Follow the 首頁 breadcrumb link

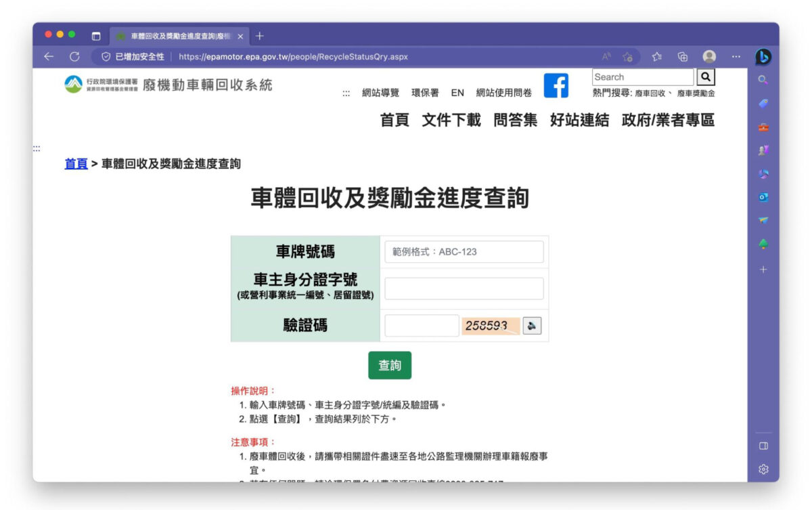tap(76, 163)
